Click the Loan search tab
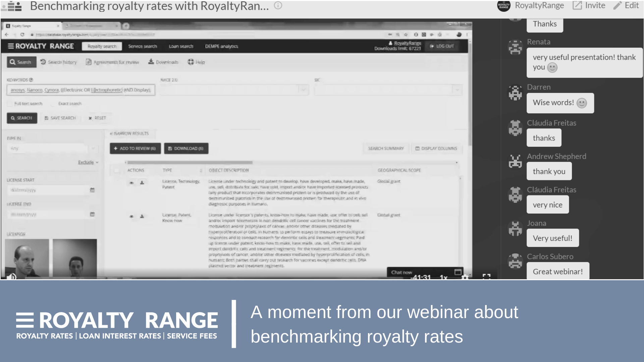 click(180, 46)
